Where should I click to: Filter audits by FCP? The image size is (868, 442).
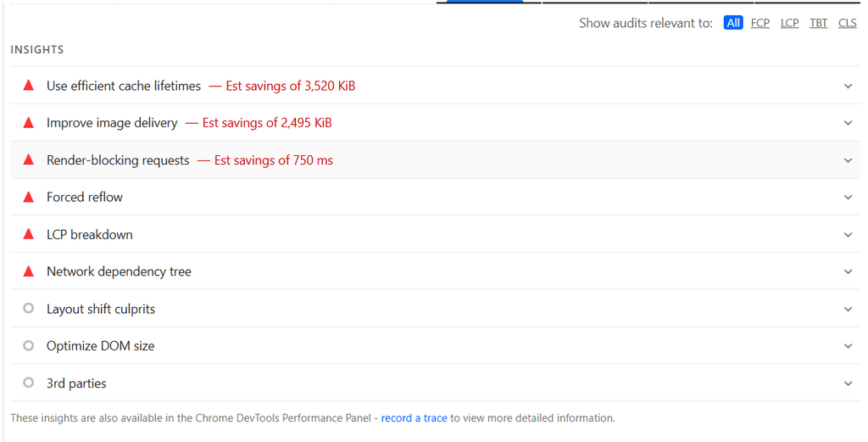760,23
